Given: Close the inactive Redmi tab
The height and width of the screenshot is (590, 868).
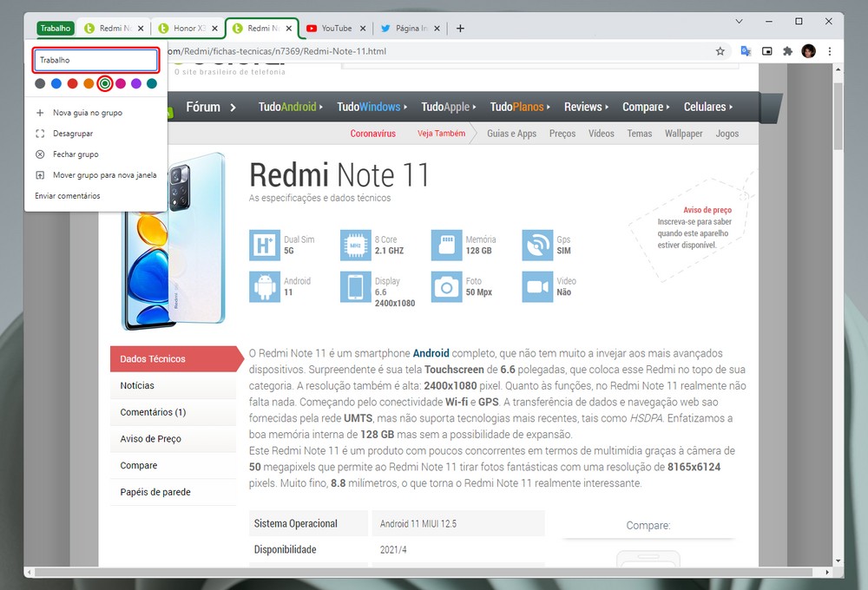Looking at the screenshot, I should [x=141, y=29].
